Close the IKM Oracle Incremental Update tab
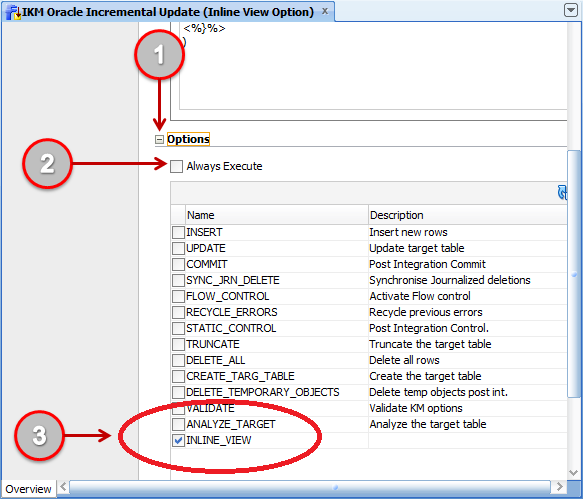This screenshot has height=499, width=583. tap(325, 12)
